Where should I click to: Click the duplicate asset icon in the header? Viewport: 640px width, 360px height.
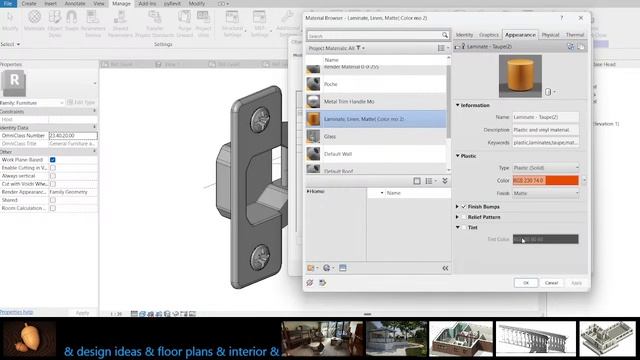581,47
